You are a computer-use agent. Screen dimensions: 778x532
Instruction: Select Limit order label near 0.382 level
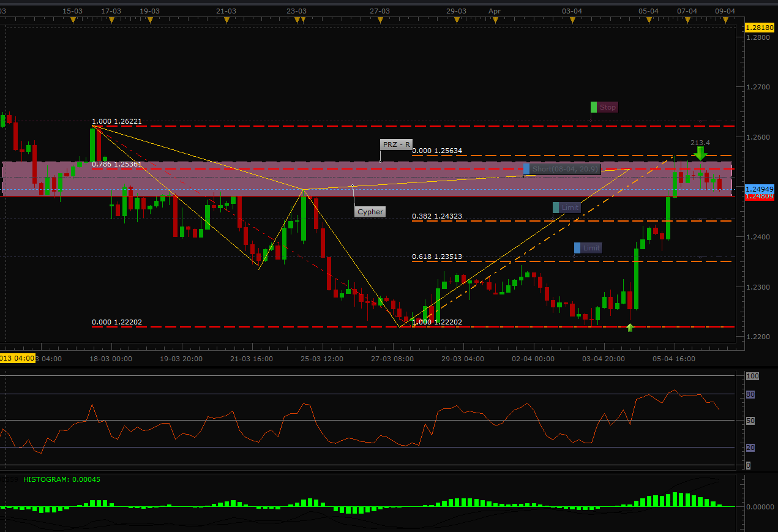570,208
